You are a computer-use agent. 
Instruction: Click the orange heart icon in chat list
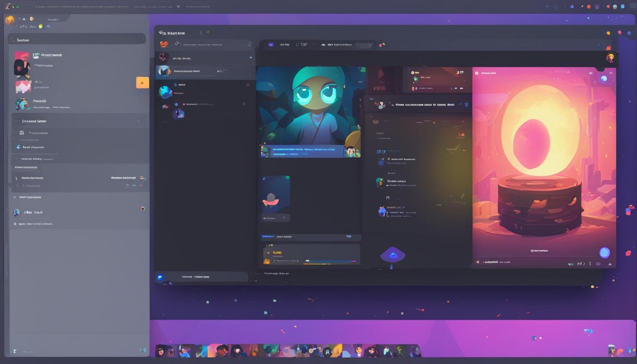point(164,44)
